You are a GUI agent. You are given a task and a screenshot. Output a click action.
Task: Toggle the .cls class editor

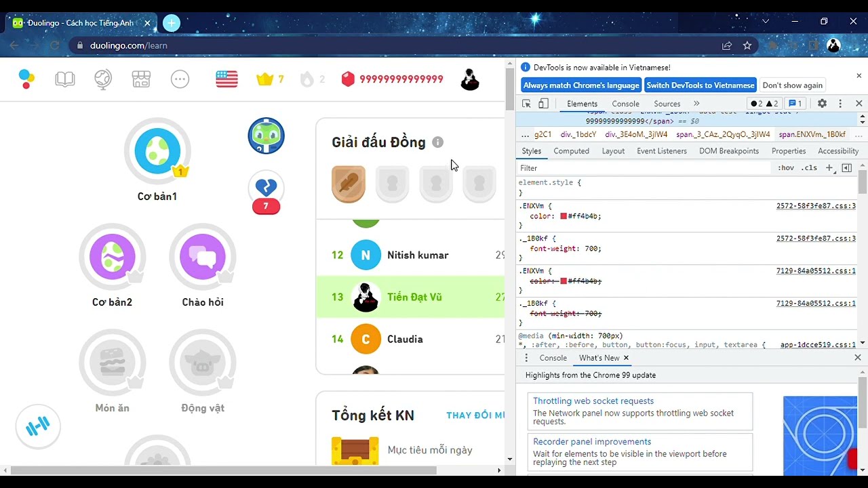click(x=810, y=168)
